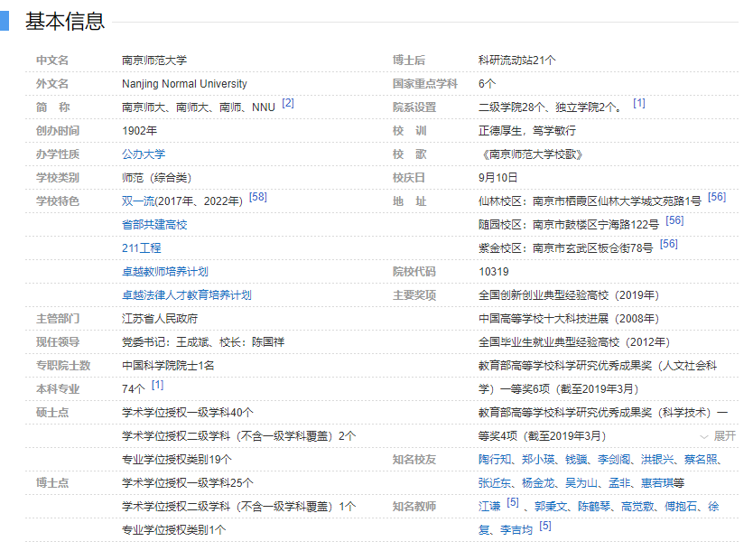Expand the info box with 展开

(x=718, y=435)
